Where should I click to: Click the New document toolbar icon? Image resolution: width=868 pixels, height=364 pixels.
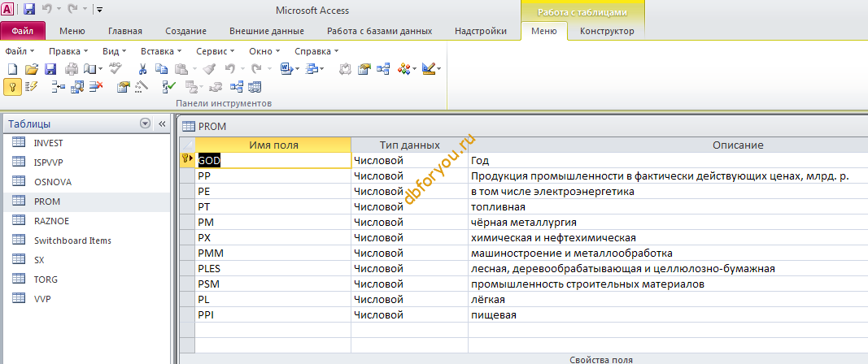tap(12, 69)
